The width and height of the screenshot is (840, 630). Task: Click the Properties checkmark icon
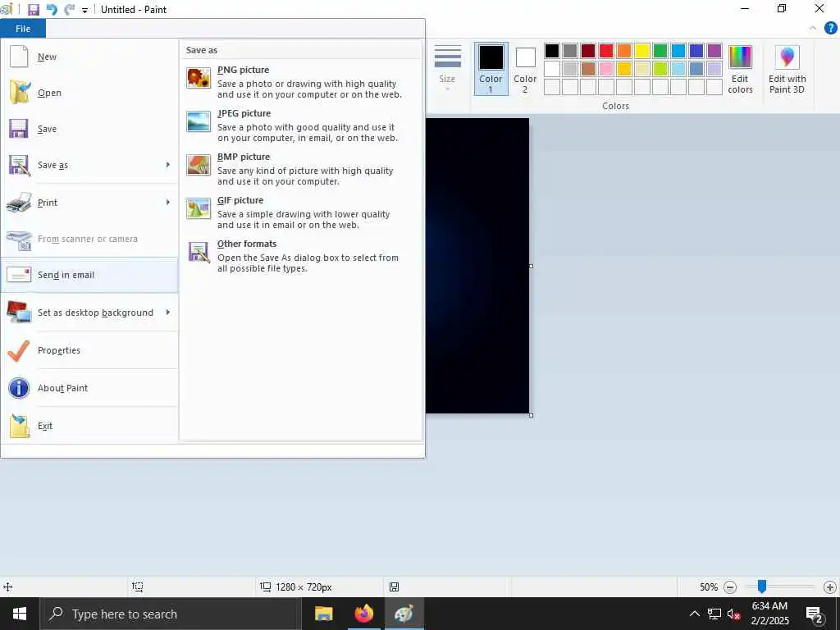(x=19, y=350)
